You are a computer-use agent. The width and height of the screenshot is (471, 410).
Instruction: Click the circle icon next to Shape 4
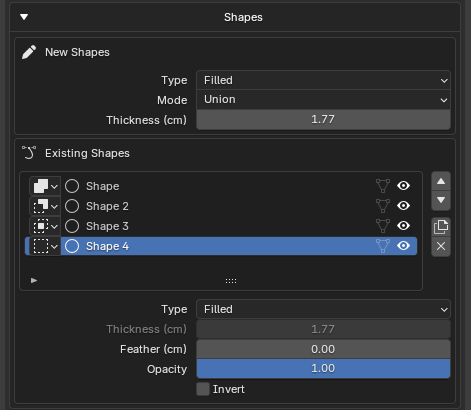coord(72,246)
